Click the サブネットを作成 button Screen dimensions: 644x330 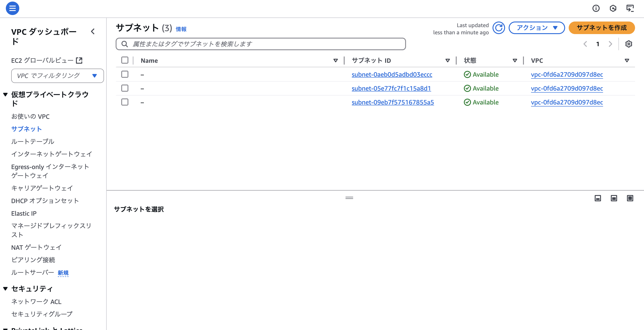(x=601, y=28)
